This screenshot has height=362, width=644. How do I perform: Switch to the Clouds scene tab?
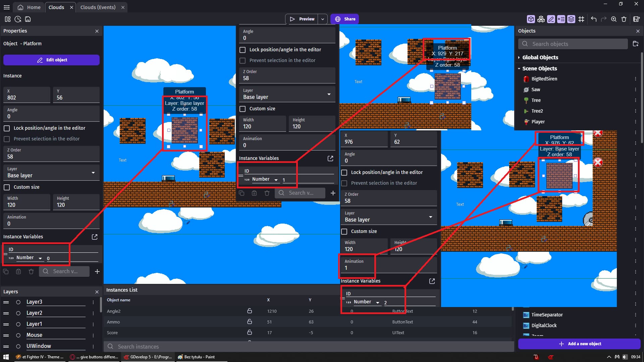pyautogui.click(x=56, y=7)
